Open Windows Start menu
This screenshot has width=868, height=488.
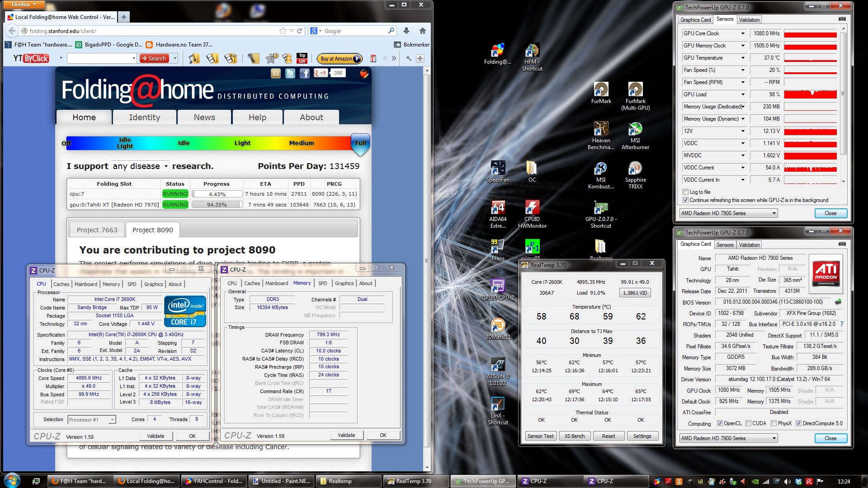(x=12, y=480)
